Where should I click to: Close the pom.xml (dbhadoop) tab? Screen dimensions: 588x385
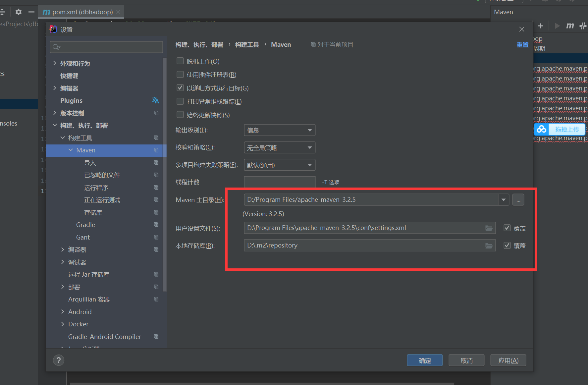(x=118, y=12)
